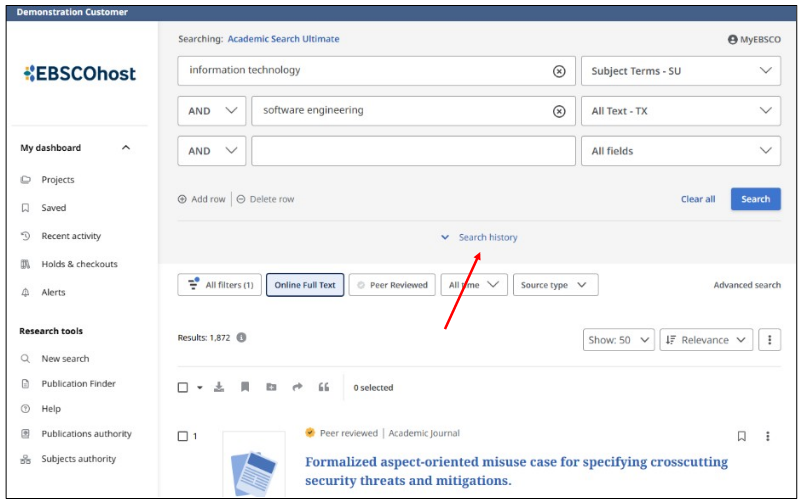Click the Saved bookmark icon in sidebar
This screenshot has width=802, height=503.
25,208
